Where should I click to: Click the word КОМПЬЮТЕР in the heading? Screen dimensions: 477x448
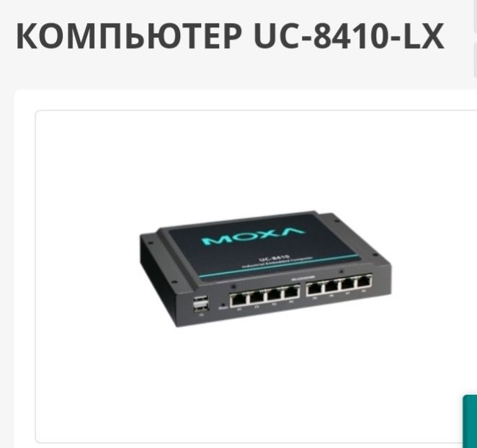[x=129, y=36]
